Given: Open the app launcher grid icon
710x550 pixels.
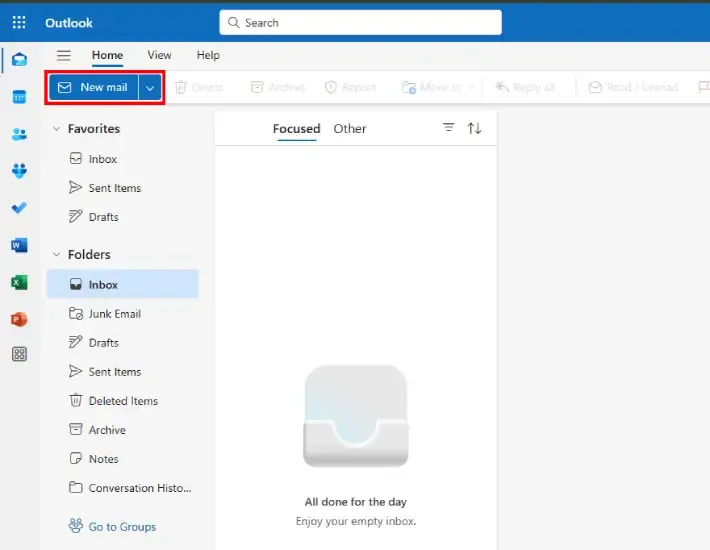Looking at the screenshot, I should pos(19,22).
